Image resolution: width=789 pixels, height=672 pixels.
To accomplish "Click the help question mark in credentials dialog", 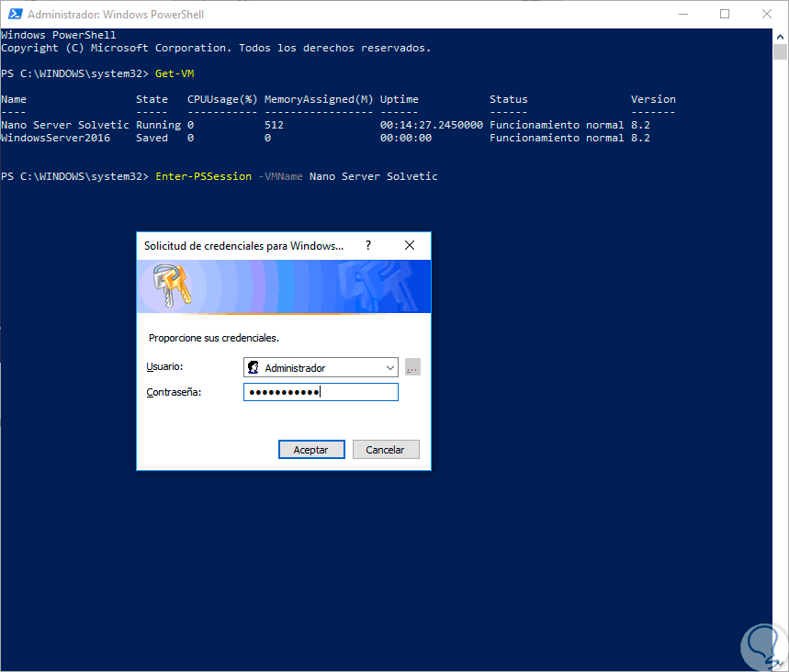I will coord(368,245).
